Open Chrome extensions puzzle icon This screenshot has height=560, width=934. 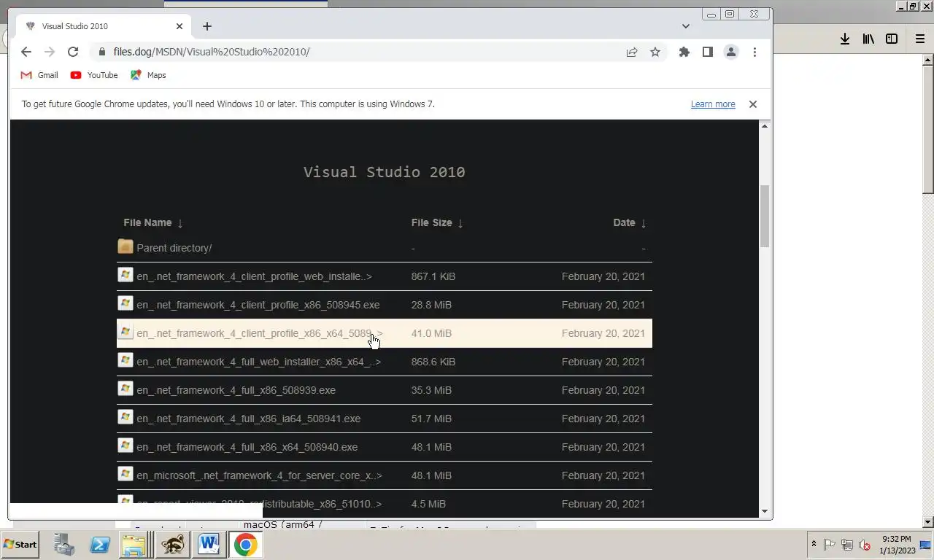point(684,52)
